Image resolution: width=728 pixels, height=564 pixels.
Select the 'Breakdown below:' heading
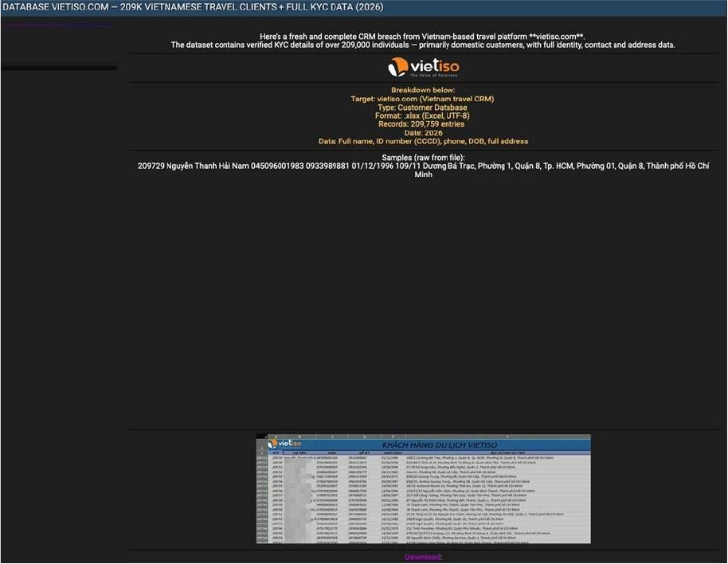tap(423, 90)
